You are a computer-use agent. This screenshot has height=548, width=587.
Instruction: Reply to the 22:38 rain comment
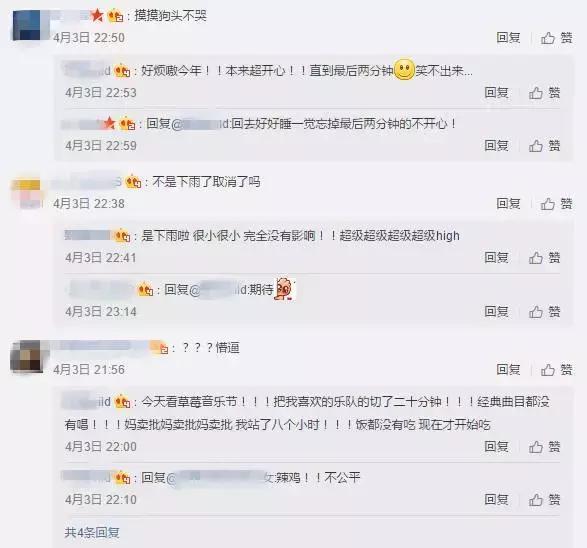tap(508, 204)
